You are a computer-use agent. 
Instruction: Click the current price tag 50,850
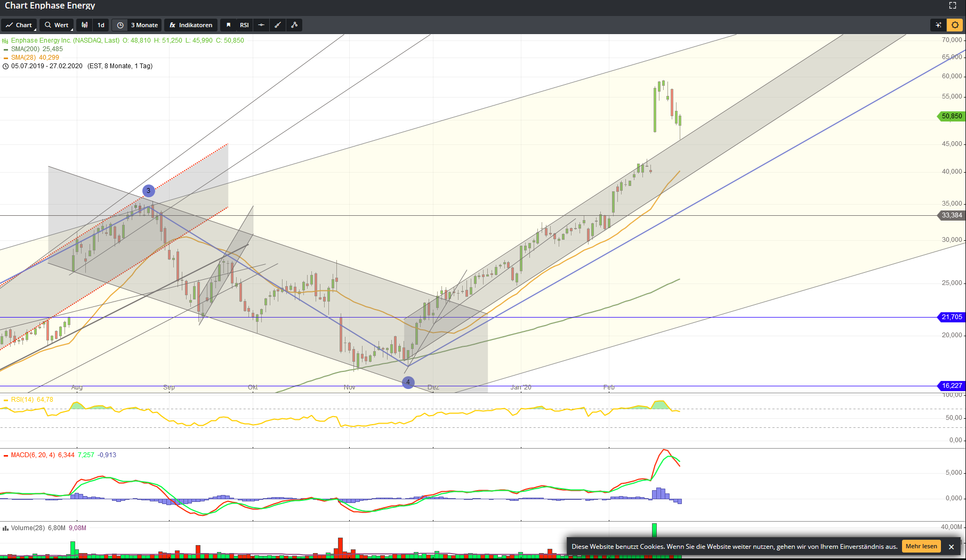(x=952, y=116)
